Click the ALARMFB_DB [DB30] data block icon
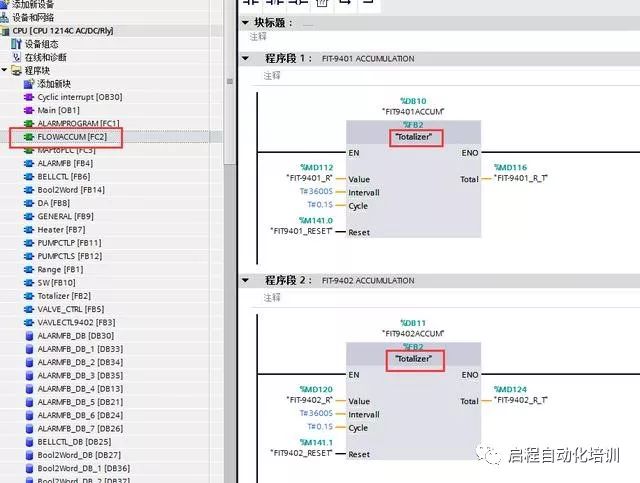Viewport: 640px width, 483px height. coord(29,336)
